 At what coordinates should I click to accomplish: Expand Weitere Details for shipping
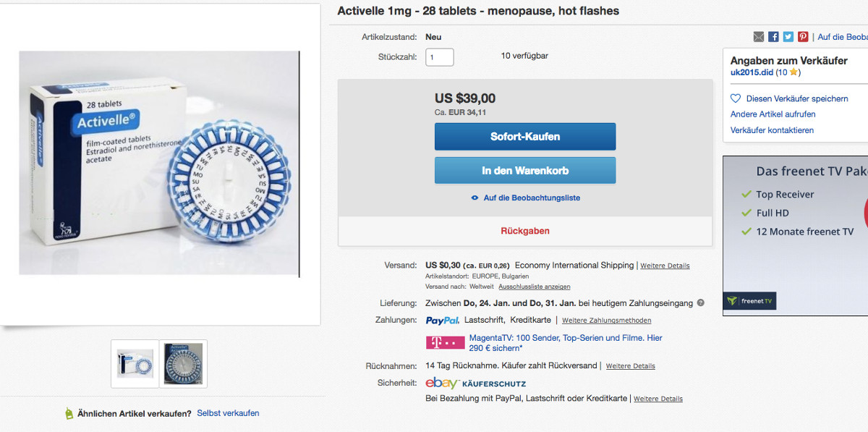(664, 266)
